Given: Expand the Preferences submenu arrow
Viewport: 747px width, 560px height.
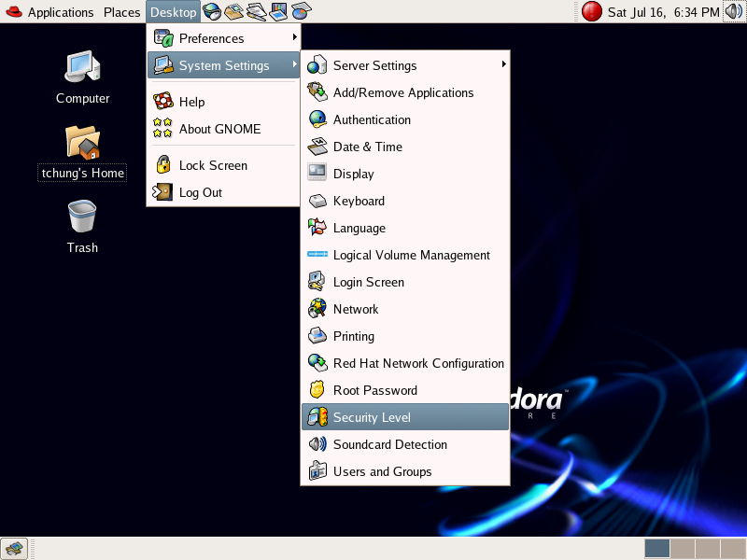Looking at the screenshot, I should (x=295, y=37).
